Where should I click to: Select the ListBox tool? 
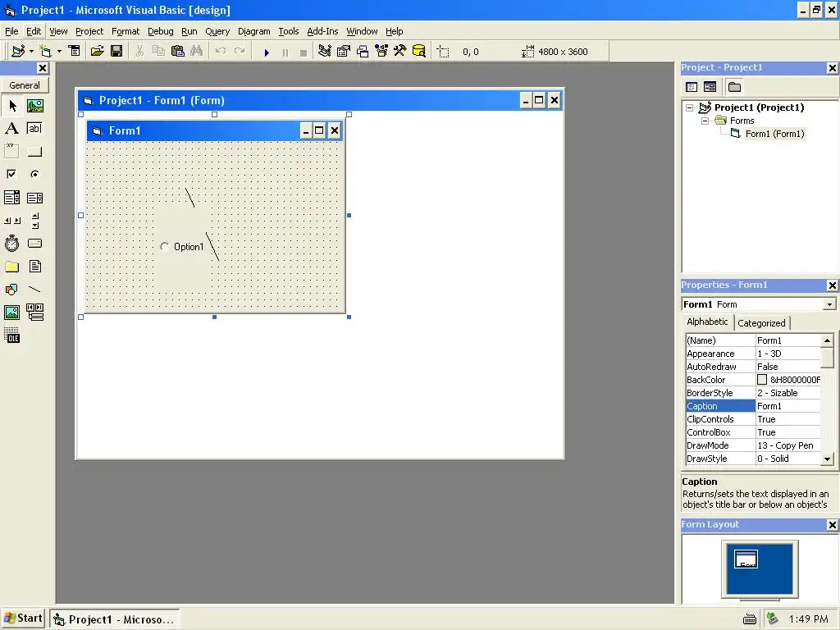(34, 198)
